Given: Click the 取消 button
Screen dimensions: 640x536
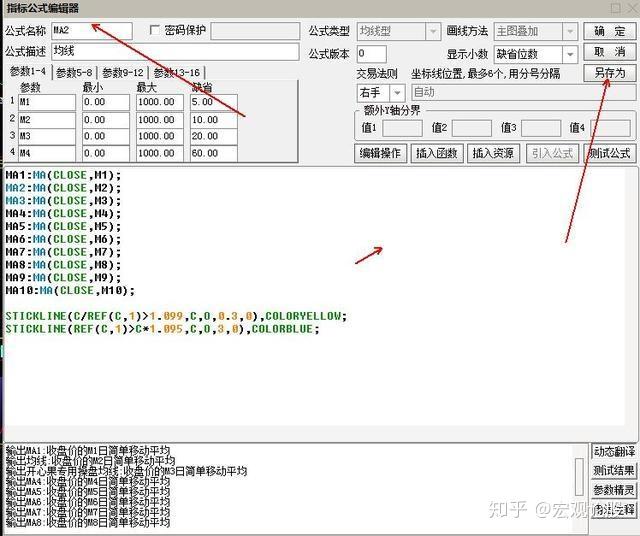Looking at the screenshot, I should coord(609,52).
